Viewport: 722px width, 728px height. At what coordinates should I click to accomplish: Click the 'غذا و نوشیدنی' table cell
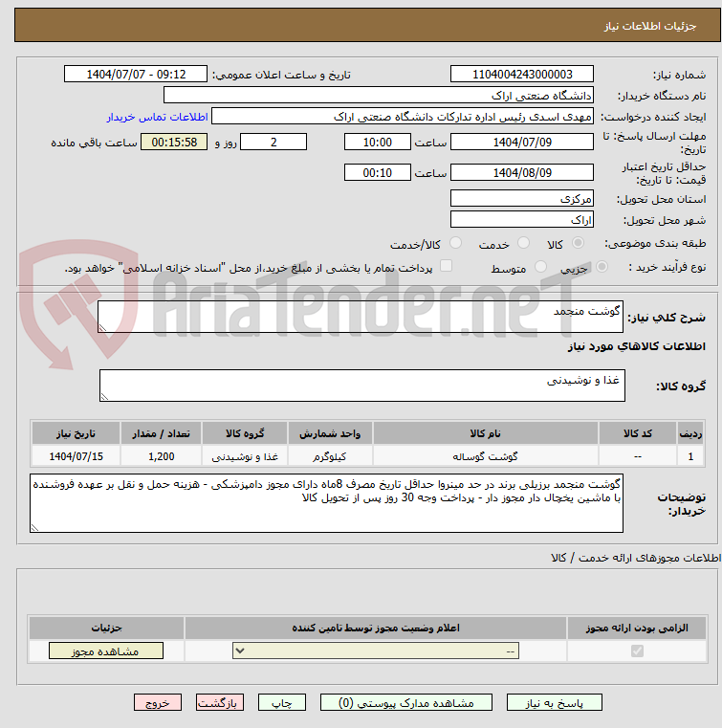click(x=245, y=456)
